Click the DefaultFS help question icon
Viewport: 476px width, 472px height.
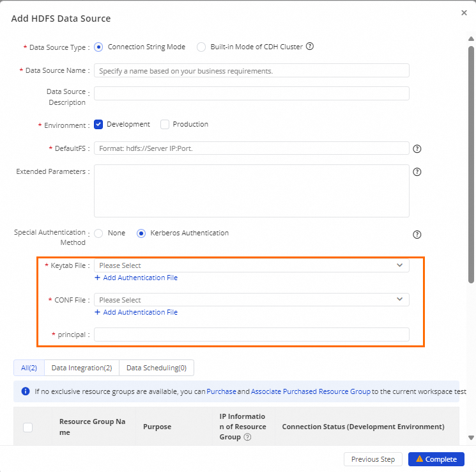[x=417, y=149]
